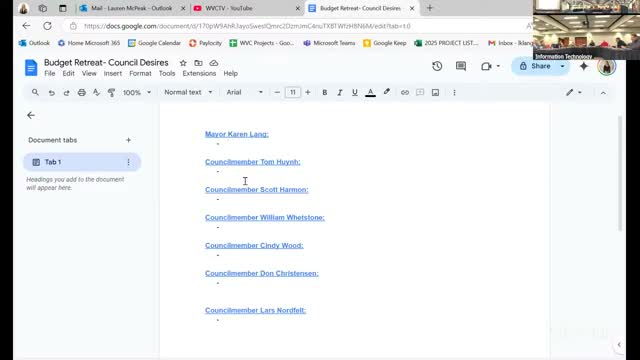Open the Format menu
Image resolution: width=640 pixels, height=360 pixels.
click(140, 73)
